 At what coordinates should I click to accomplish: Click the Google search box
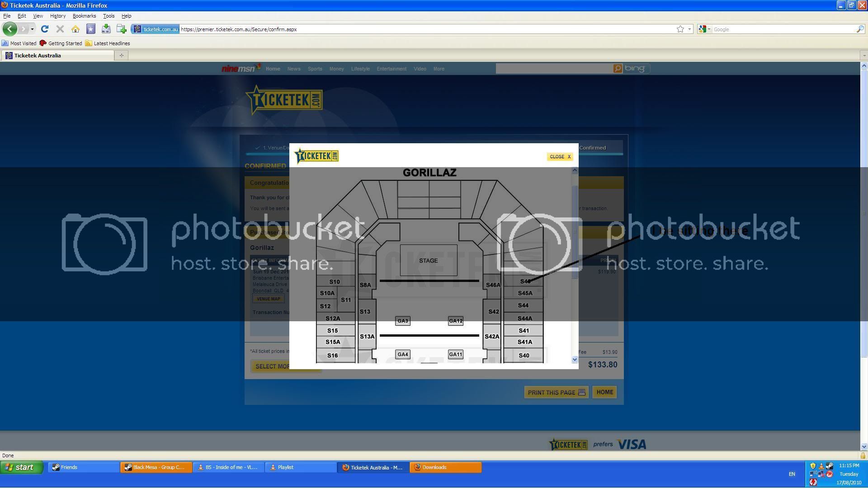(783, 29)
